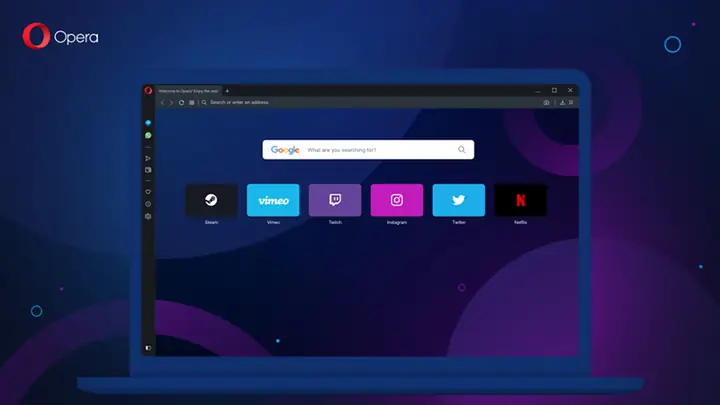Open bookmarks heart icon in sidebar
This screenshot has width=720, height=405.
pos(148,192)
